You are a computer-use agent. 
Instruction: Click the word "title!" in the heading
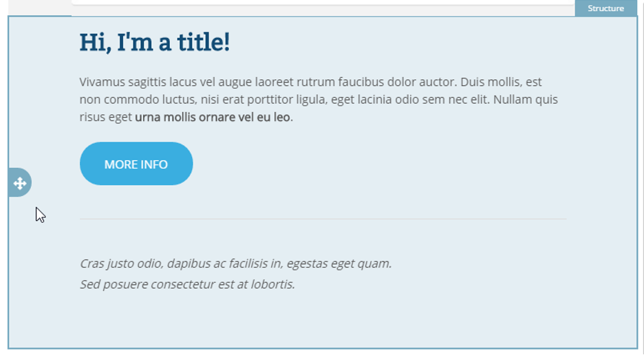coord(203,43)
